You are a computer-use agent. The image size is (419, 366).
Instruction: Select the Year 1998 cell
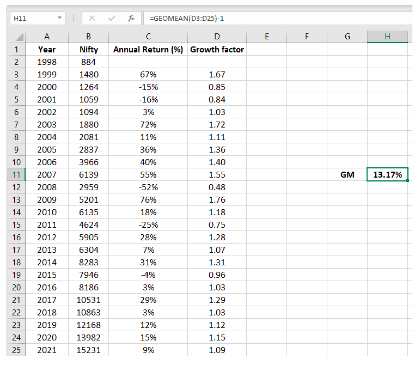tap(47, 62)
